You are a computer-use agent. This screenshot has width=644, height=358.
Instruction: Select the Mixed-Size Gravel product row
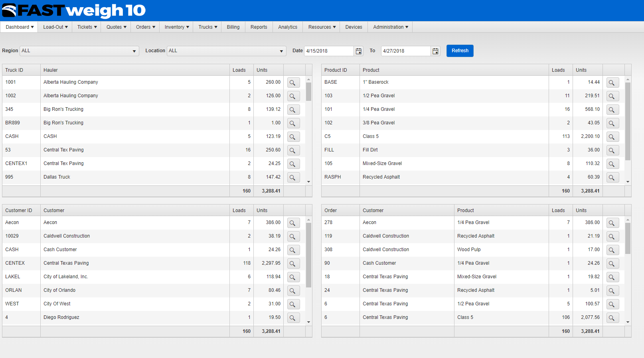click(x=473, y=163)
